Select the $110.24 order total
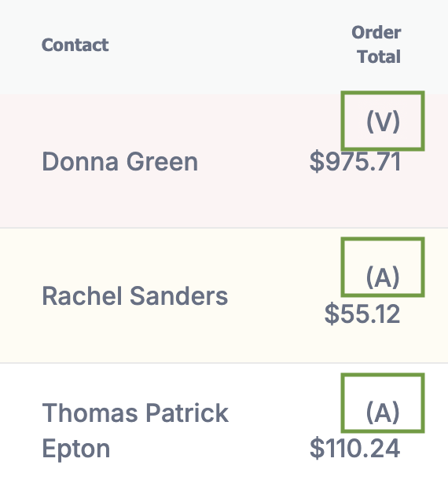The height and width of the screenshot is (495, 448). [355, 449]
